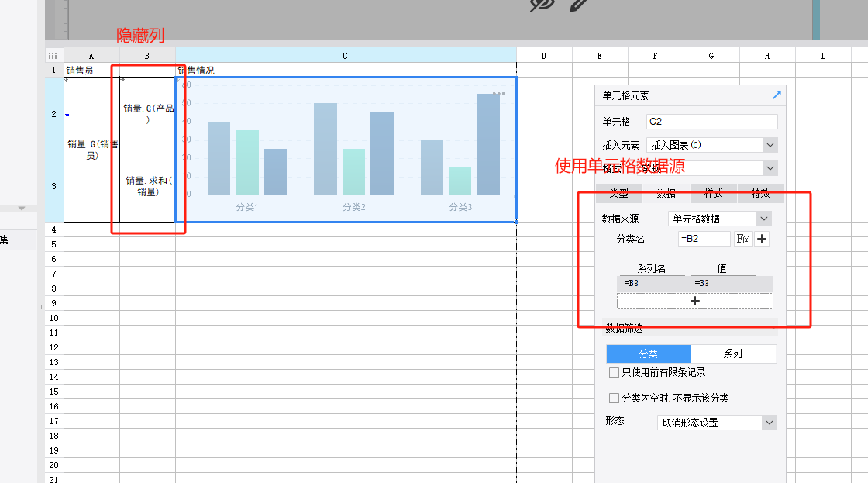Screen dimensions: 868x483
Task: Switch to the 数据 tab
Action: click(666, 193)
